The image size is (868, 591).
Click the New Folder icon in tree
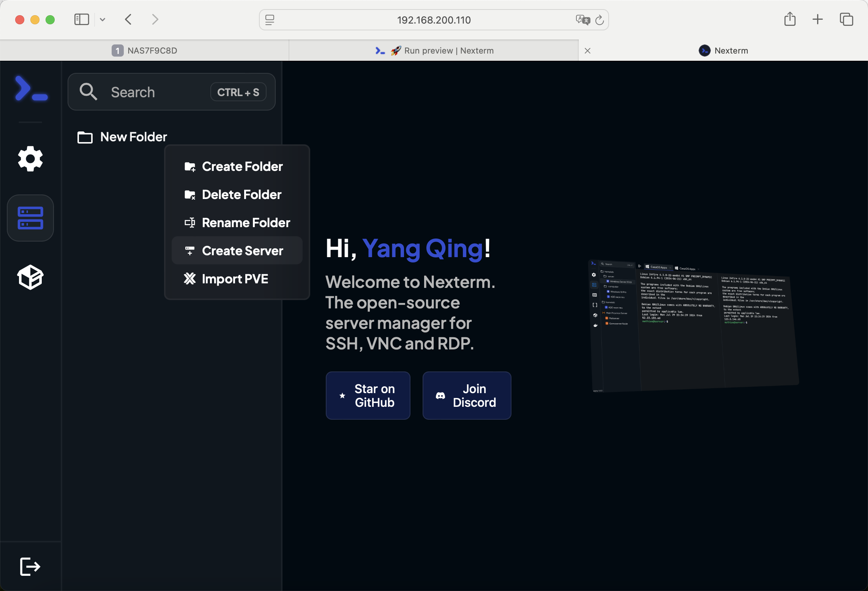click(85, 137)
